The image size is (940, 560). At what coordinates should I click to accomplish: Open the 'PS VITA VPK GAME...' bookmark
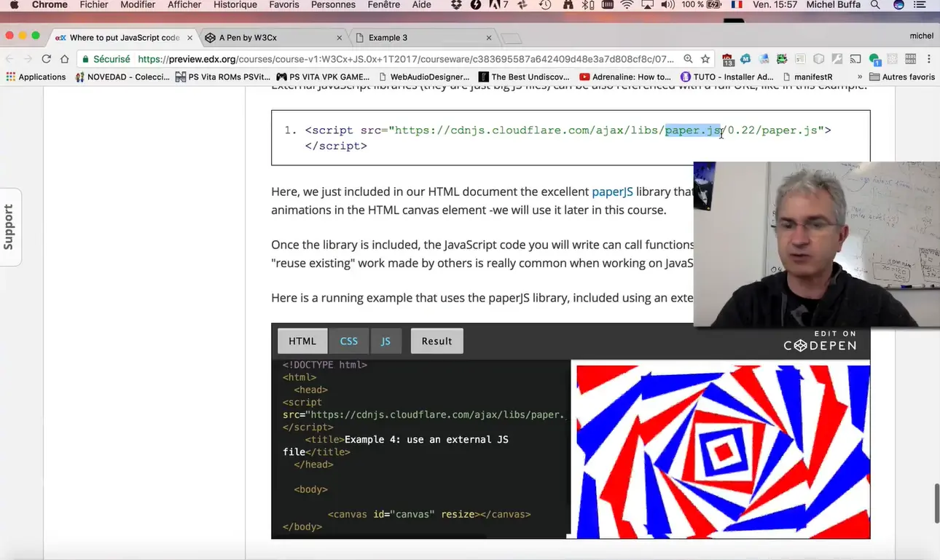tap(324, 76)
